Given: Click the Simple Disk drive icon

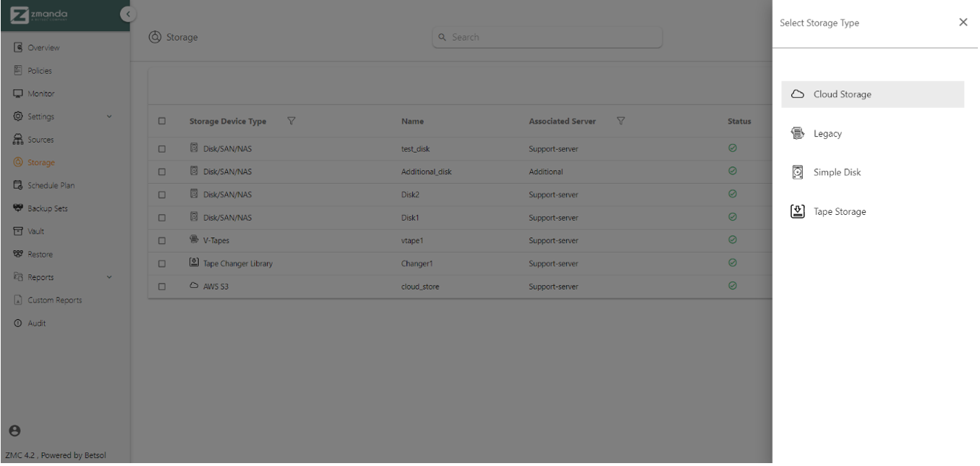Looking at the screenshot, I should (797, 173).
